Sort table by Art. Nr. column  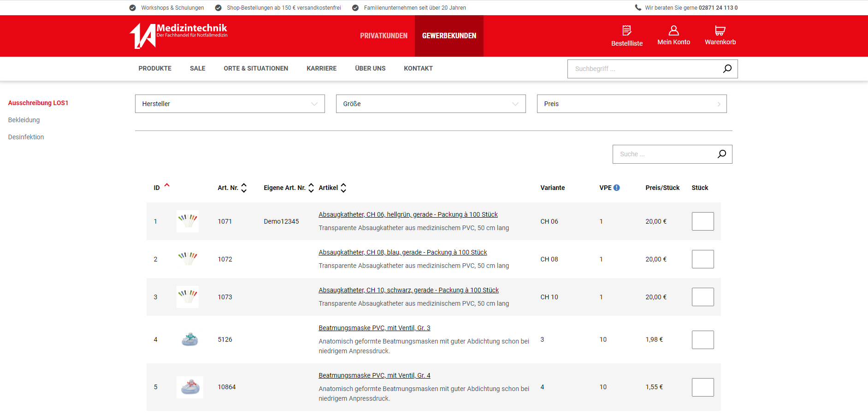click(x=244, y=188)
